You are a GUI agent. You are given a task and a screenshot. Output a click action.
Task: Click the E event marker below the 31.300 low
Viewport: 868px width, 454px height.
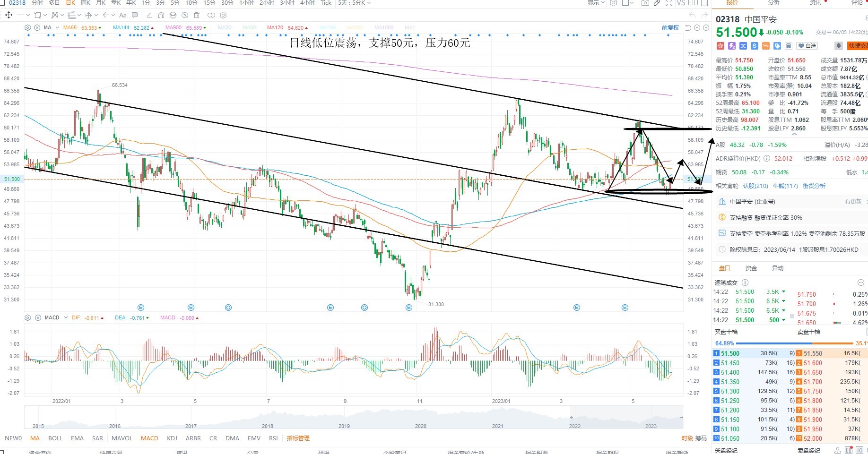[409, 308]
